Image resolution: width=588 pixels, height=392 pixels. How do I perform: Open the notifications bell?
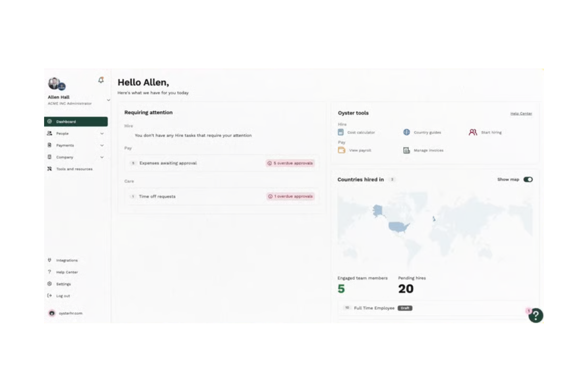(101, 80)
